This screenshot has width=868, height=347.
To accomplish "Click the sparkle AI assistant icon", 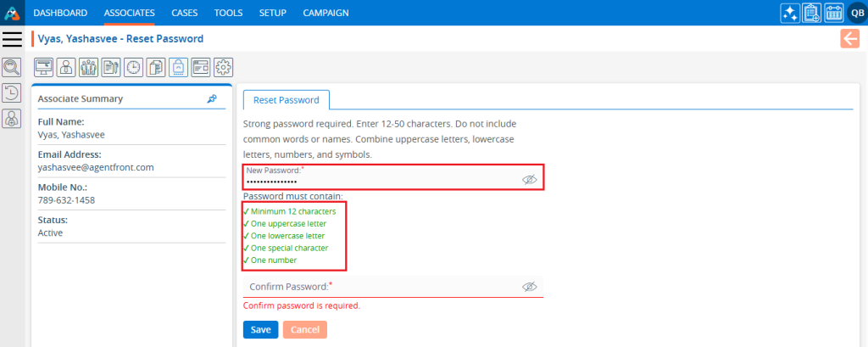I will [790, 13].
